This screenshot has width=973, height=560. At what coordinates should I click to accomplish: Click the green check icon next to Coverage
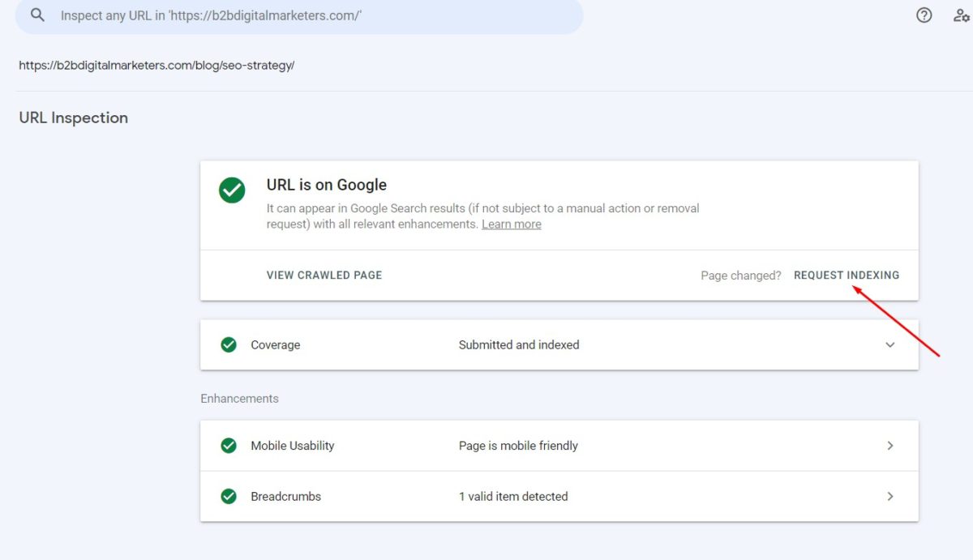tap(228, 344)
